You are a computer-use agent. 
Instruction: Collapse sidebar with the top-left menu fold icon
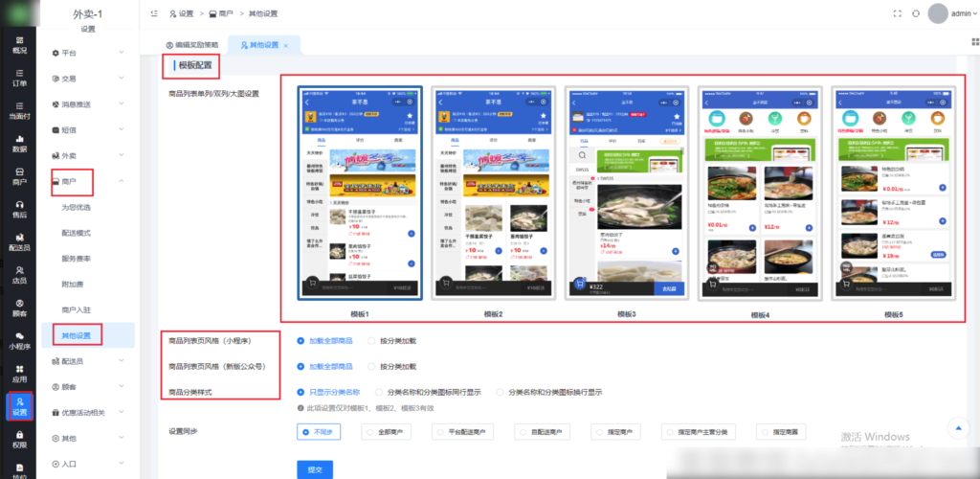[155, 13]
